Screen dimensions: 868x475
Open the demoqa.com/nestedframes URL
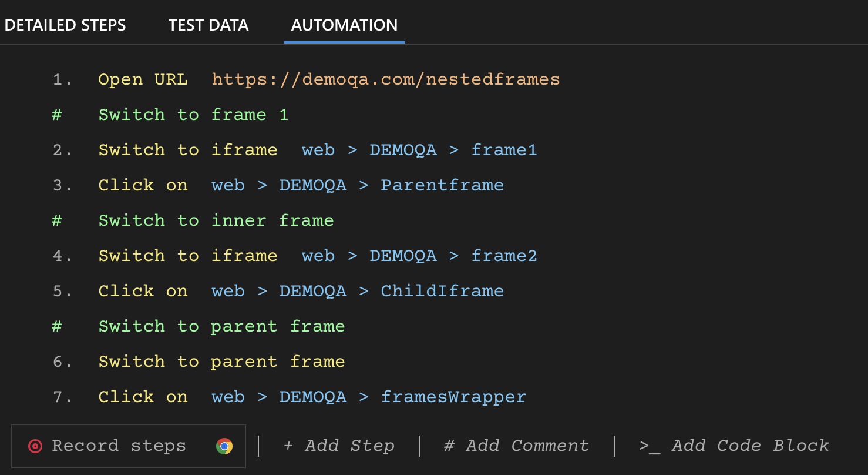(385, 79)
